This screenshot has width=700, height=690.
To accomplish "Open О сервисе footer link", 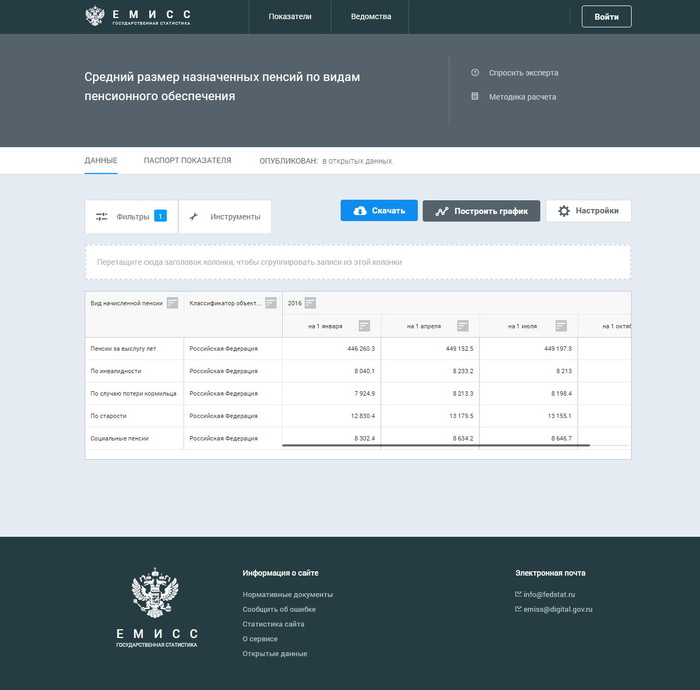I will 260,639.
